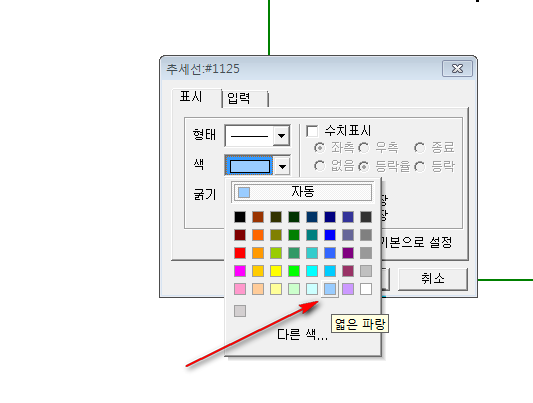Image resolution: width=533 pixels, height=403 pixels.
Task: Pick the magenta color swatch
Action: (240, 271)
